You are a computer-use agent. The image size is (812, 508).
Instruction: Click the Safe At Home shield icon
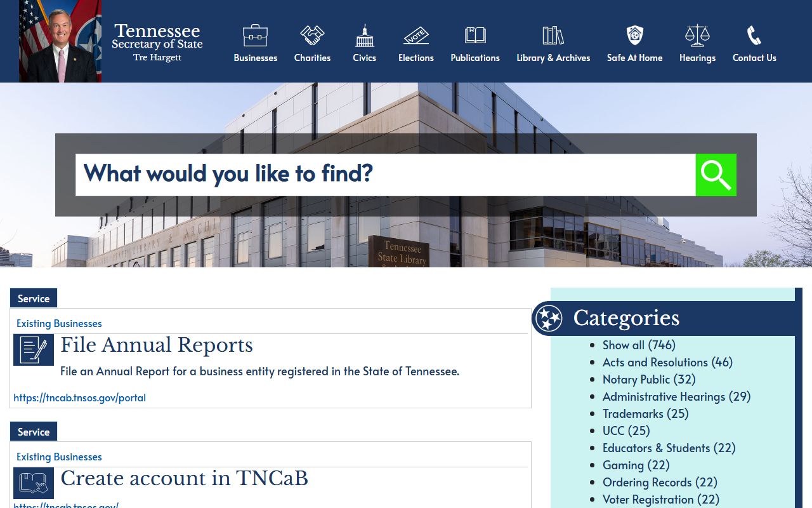click(x=634, y=36)
